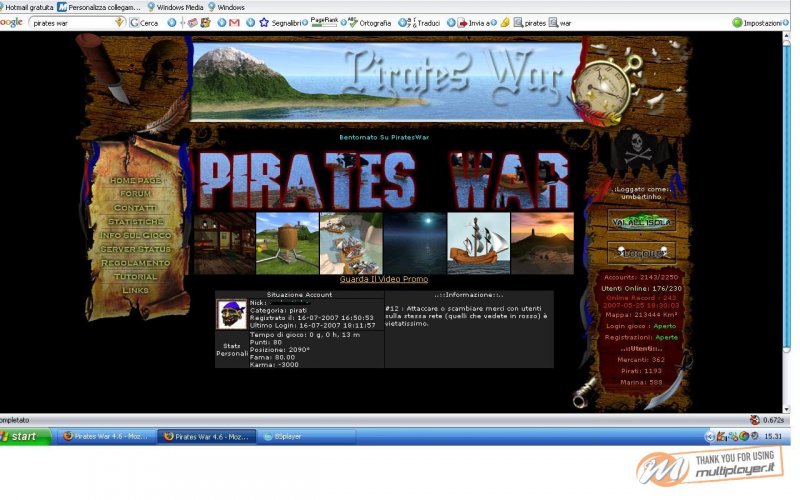Screen dimensions: 800x500
Task: Click the 'Pirati: 1193' users text
Action: pyautogui.click(x=639, y=371)
